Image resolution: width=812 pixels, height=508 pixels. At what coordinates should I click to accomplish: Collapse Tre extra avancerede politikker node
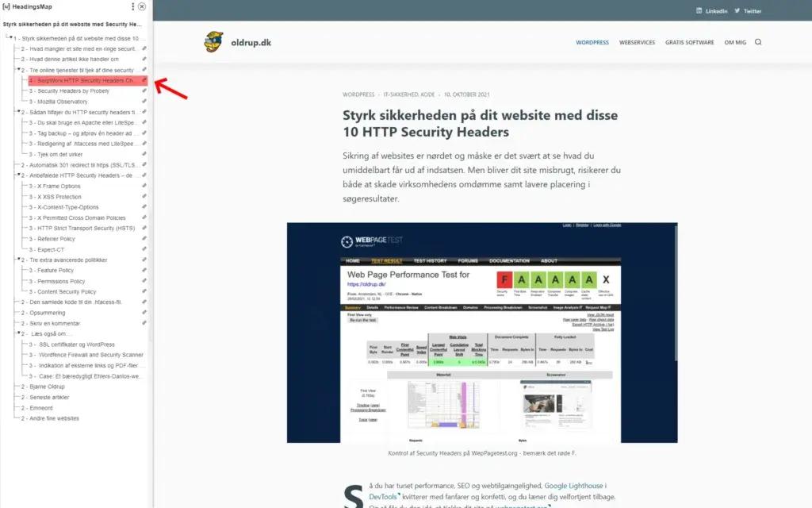coord(19,259)
